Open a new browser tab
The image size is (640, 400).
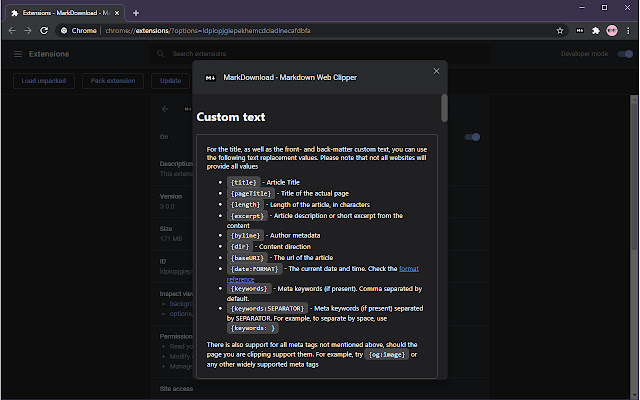click(136, 12)
